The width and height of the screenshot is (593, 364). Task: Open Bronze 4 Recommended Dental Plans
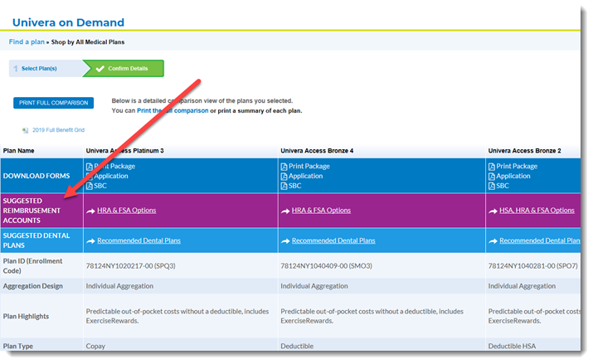coord(333,240)
